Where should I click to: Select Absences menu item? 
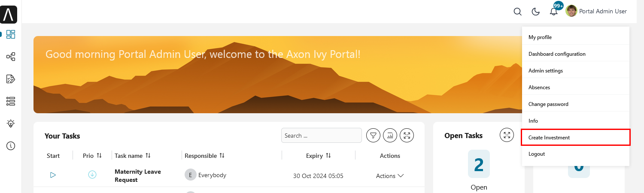click(576, 87)
